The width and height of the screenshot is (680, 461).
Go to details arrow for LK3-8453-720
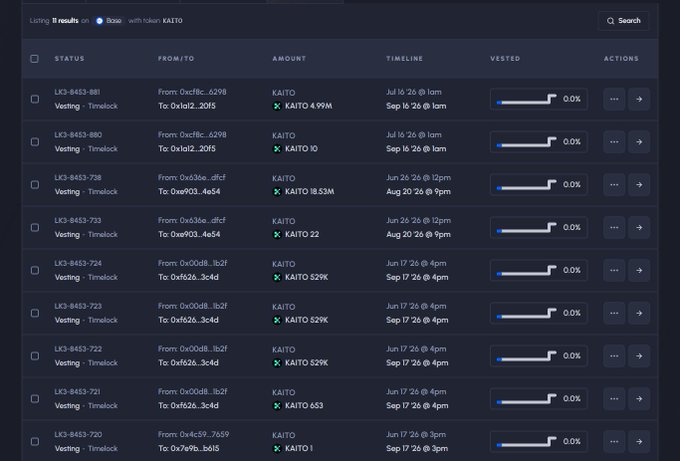639,441
